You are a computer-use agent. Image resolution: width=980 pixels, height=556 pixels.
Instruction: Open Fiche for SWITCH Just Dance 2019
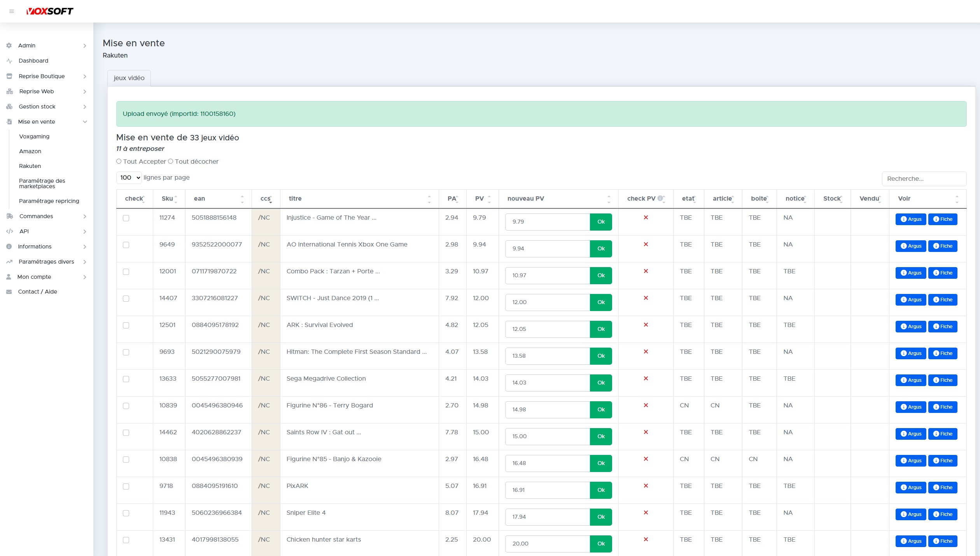pyautogui.click(x=943, y=300)
